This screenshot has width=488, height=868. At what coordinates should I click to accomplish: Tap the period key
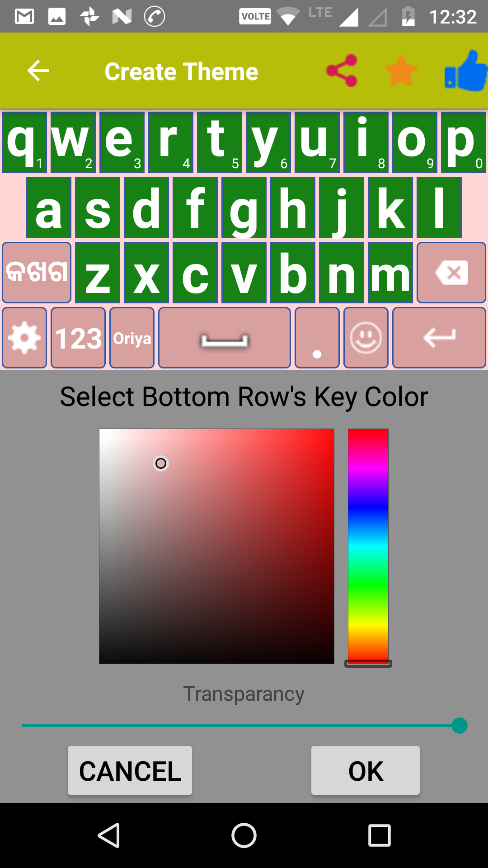click(x=317, y=338)
